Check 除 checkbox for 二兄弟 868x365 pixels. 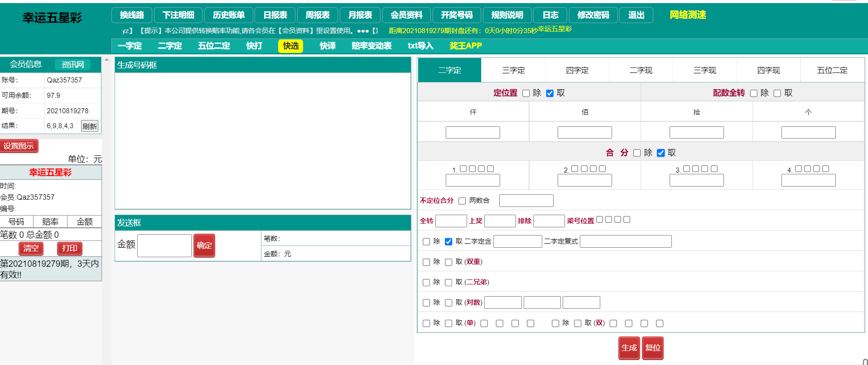426,283
